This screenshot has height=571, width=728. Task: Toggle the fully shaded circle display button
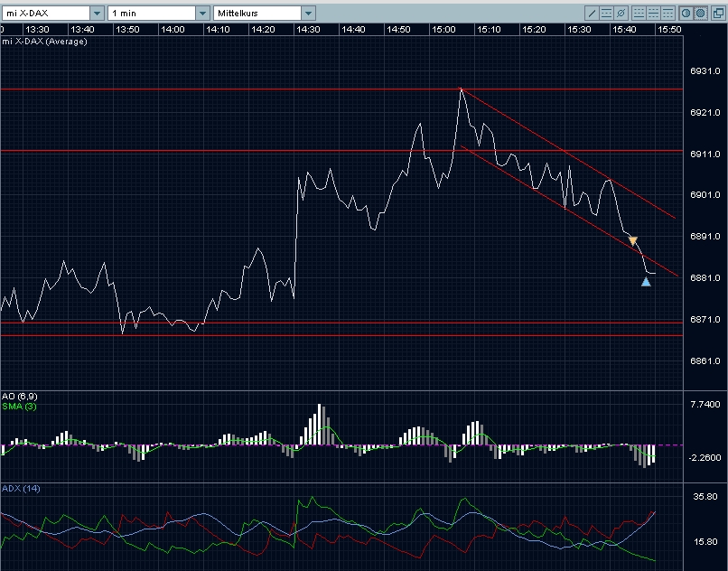700,14
